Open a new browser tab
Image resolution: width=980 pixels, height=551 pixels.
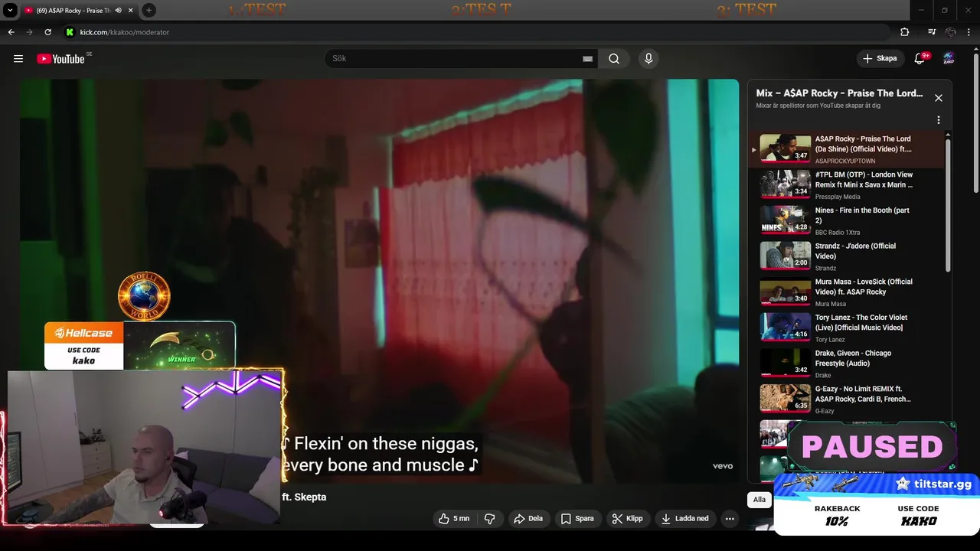coord(149,11)
